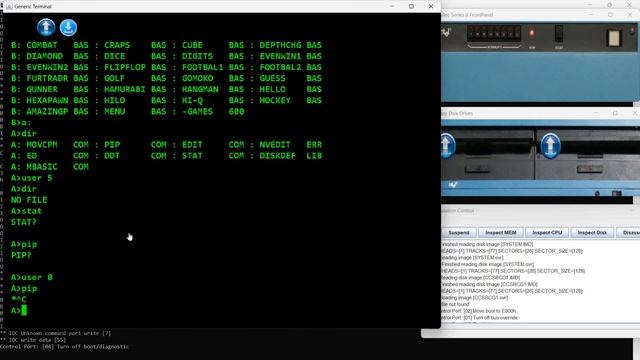Click GOMOKO BAS entry in listing

pyautogui.click(x=213, y=78)
